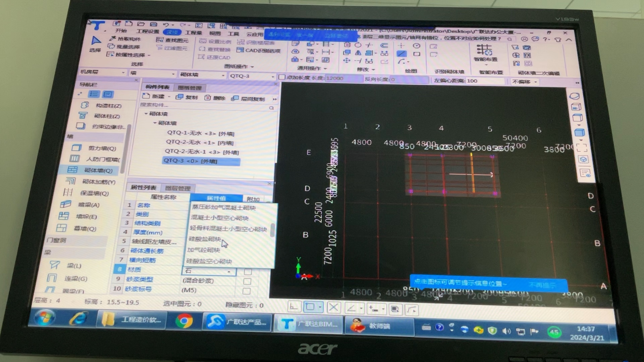Collapse the top 砌体墙 tree node

tap(146, 114)
